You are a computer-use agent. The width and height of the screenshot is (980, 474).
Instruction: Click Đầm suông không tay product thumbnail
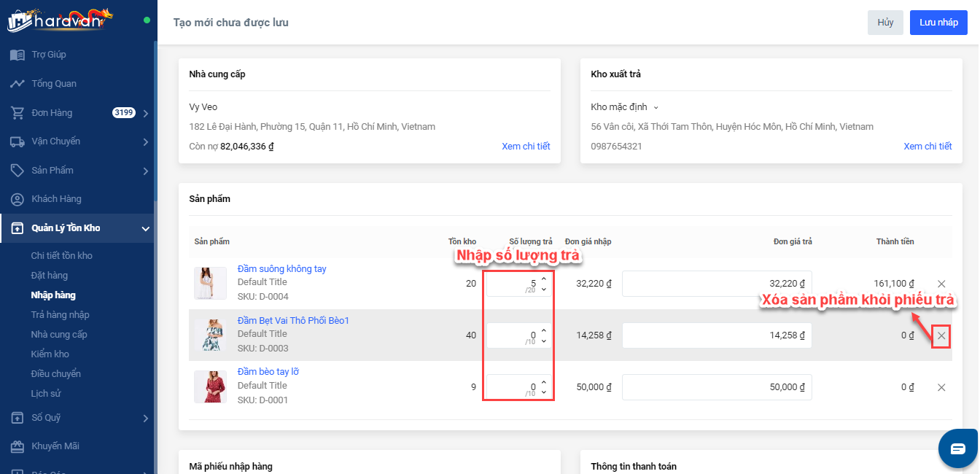click(210, 284)
